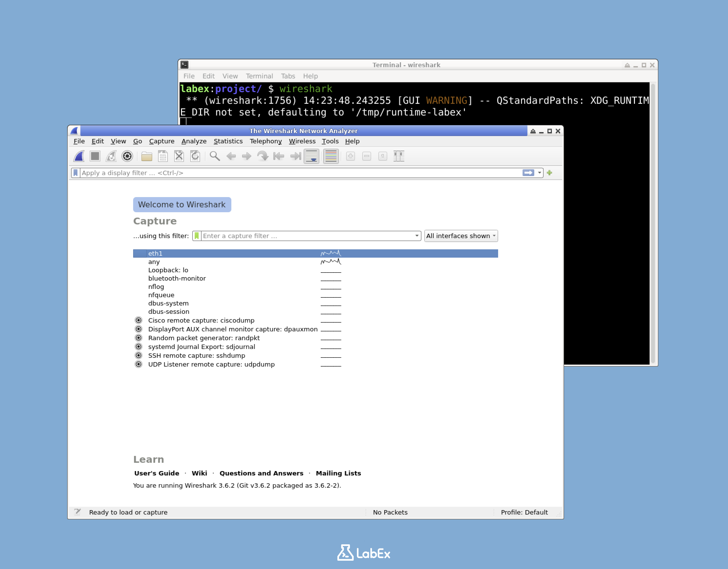Open the Telephony menu in Wireshark
The width and height of the screenshot is (728, 569).
click(266, 141)
